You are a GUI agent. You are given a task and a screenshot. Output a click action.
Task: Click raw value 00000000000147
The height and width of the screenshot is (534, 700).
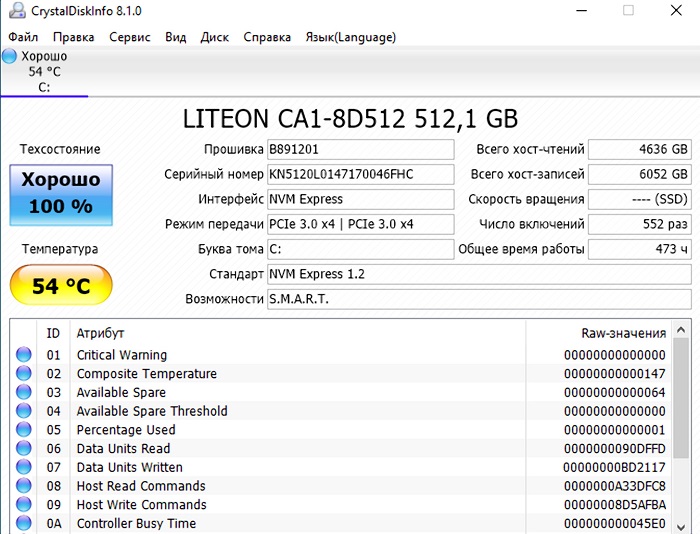click(x=615, y=374)
